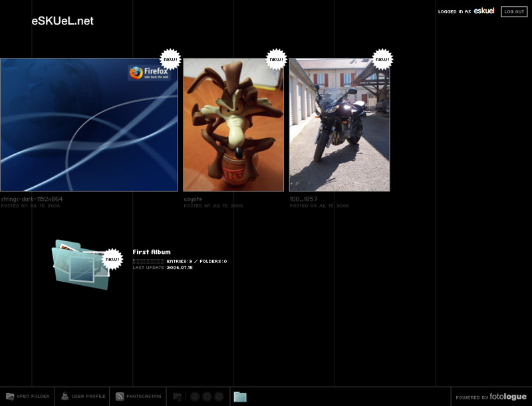
Task: Click the 'Entries:3 / Folders:0' text
Action: pyautogui.click(x=197, y=261)
